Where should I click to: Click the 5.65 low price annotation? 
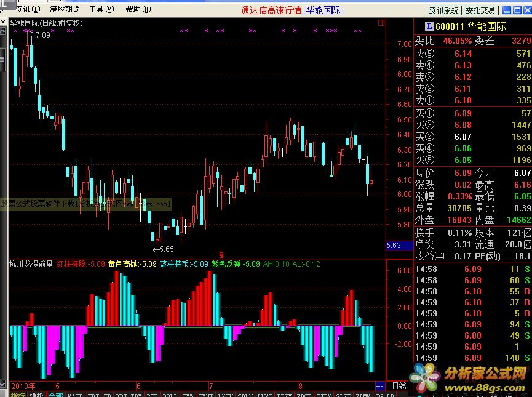pos(166,249)
